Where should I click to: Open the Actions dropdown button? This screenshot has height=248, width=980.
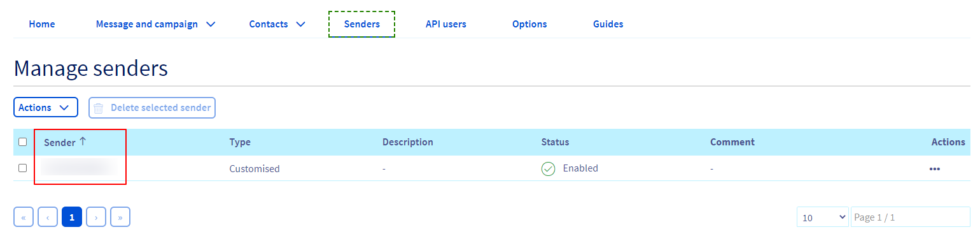point(46,108)
